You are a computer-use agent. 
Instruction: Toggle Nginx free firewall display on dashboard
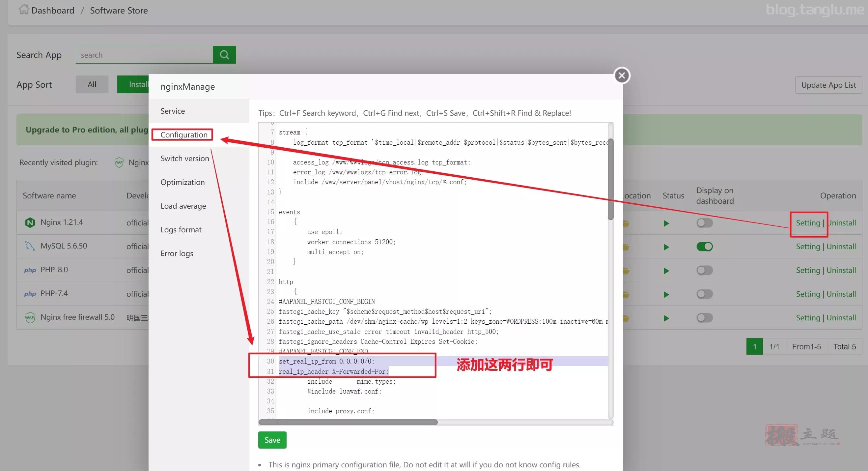tap(705, 318)
